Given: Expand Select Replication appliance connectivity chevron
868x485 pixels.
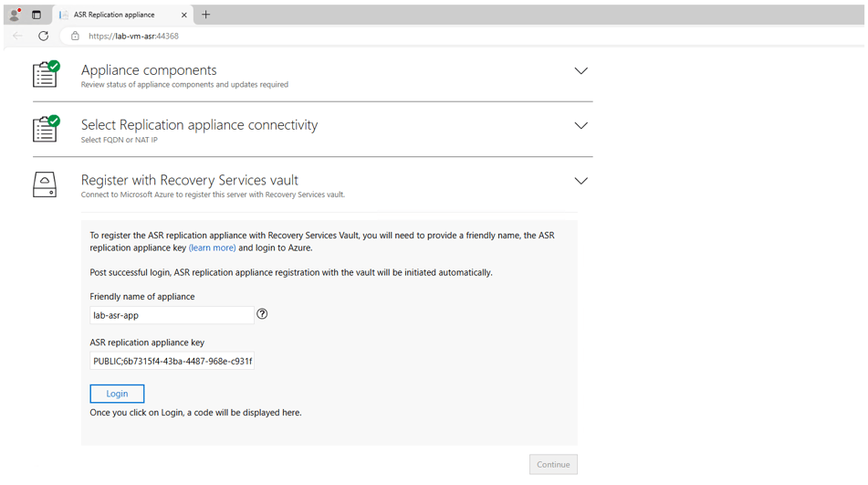Looking at the screenshot, I should (580, 126).
